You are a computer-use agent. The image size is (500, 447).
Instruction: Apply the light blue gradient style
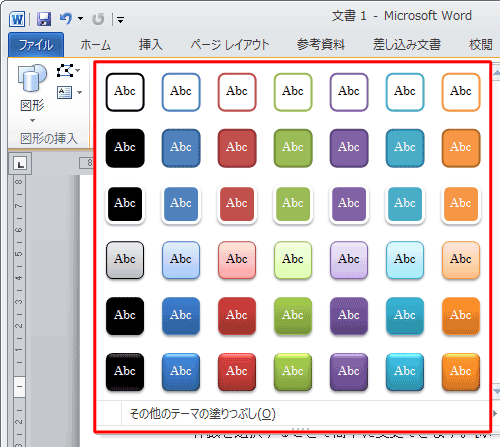181,260
